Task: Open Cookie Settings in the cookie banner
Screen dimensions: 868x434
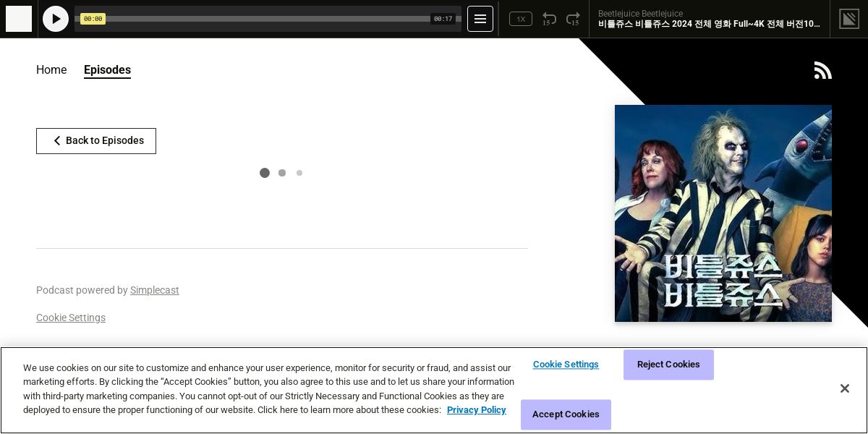Action: [x=566, y=365]
